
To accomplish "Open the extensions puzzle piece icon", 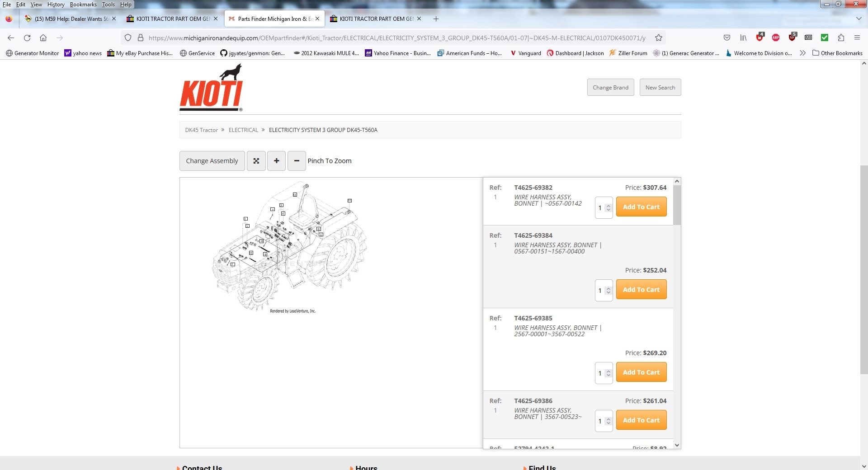I will 841,38.
